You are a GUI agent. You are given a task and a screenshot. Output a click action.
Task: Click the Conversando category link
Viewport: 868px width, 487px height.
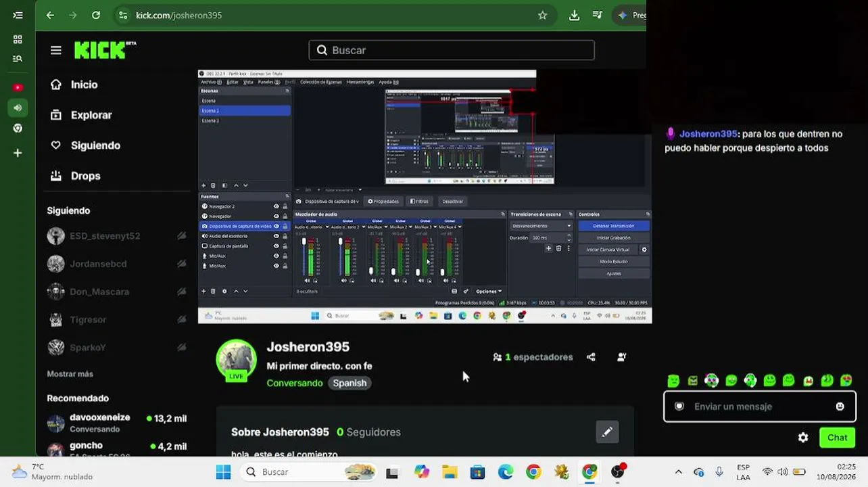[x=295, y=383]
